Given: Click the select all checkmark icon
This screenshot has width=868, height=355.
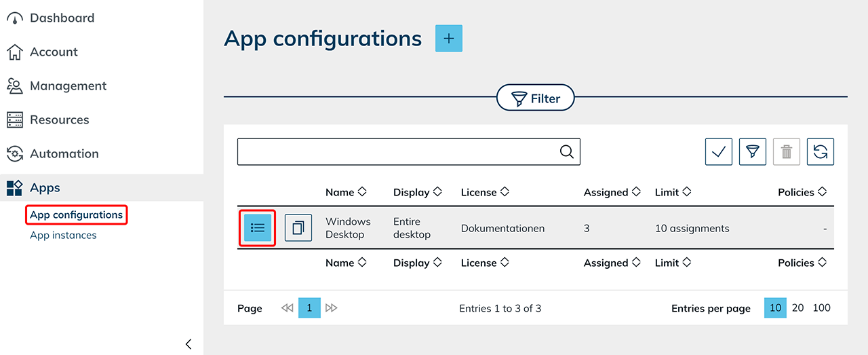Looking at the screenshot, I should coord(718,152).
